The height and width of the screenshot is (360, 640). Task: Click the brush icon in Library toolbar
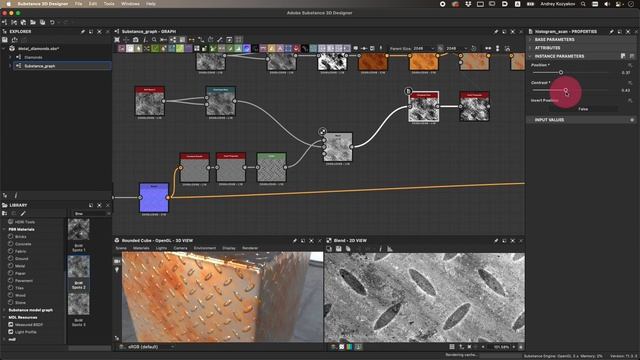(23, 213)
